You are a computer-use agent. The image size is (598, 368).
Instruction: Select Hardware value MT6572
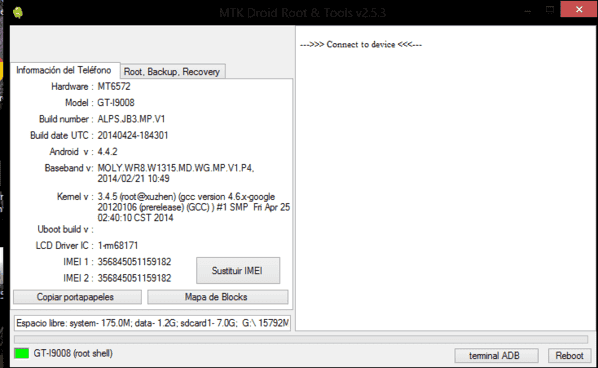pos(114,87)
